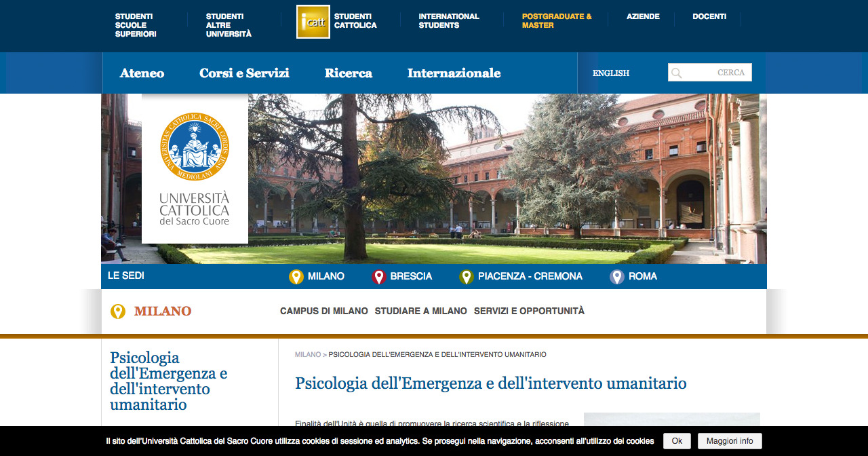Select Postgraduate & Master link
868x456 pixels.
(x=557, y=21)
